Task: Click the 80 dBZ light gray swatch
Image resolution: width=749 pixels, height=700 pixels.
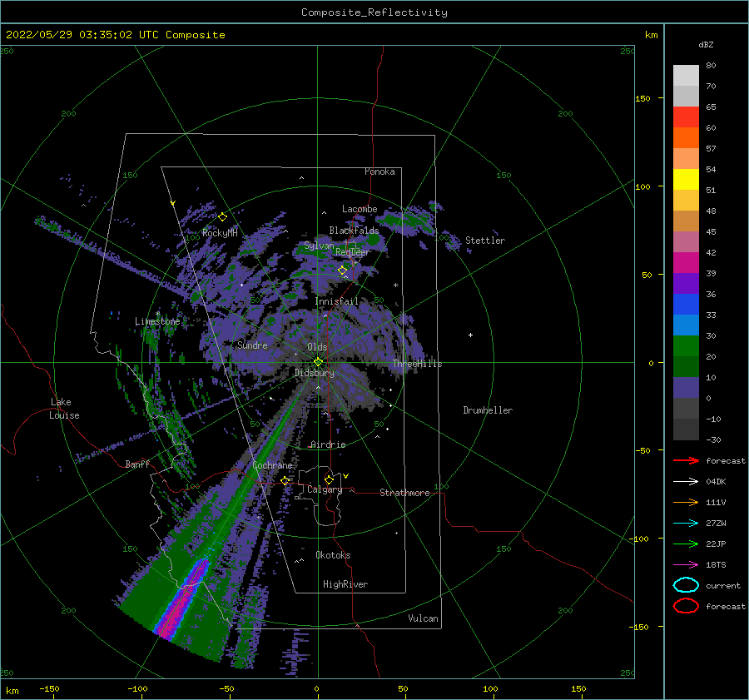Action: click(x=686, y=75)
